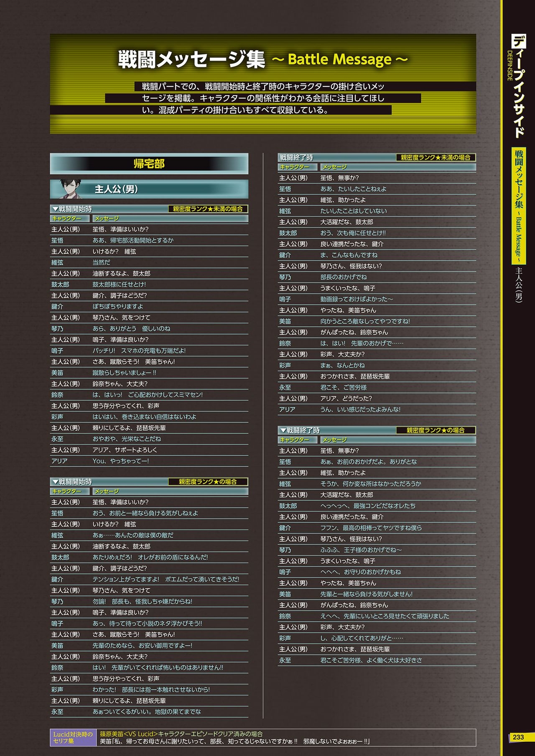The width and height of the screenshot is (535, 756).
Task: Click 美笛's quote about 邪魔しないでよ in footer
Action: tap(235, 741)
